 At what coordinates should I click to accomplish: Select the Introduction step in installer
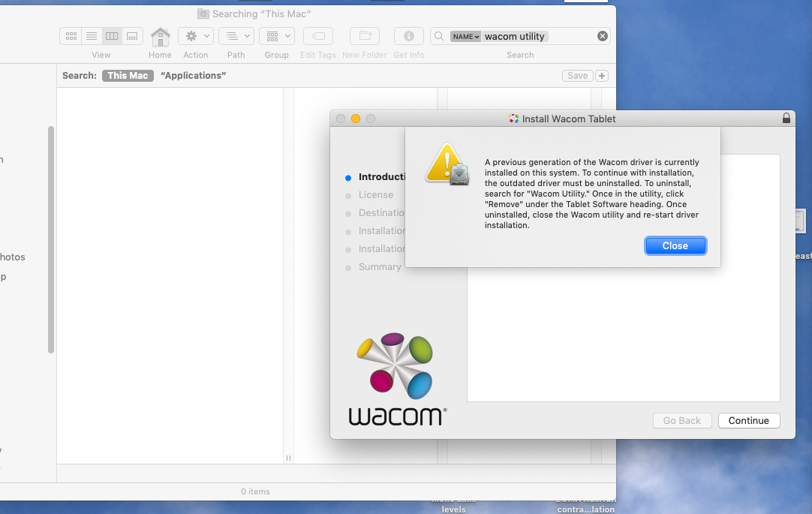(x=382, y=176)
